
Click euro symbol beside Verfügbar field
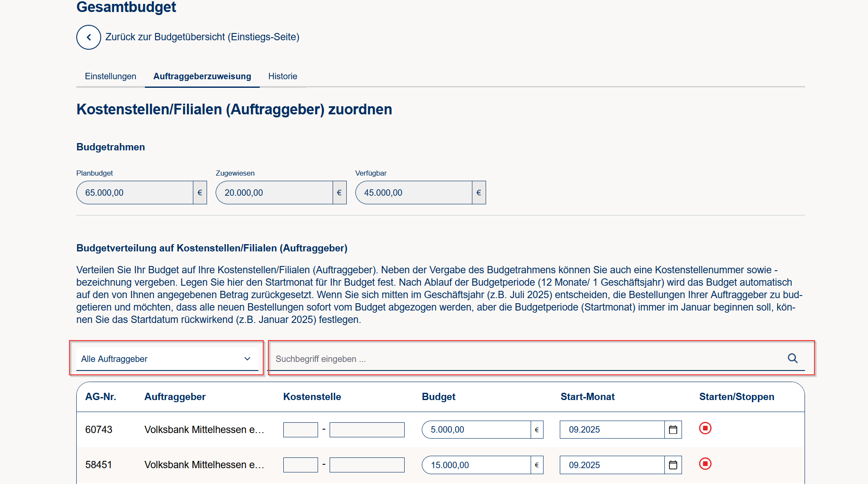479,193
